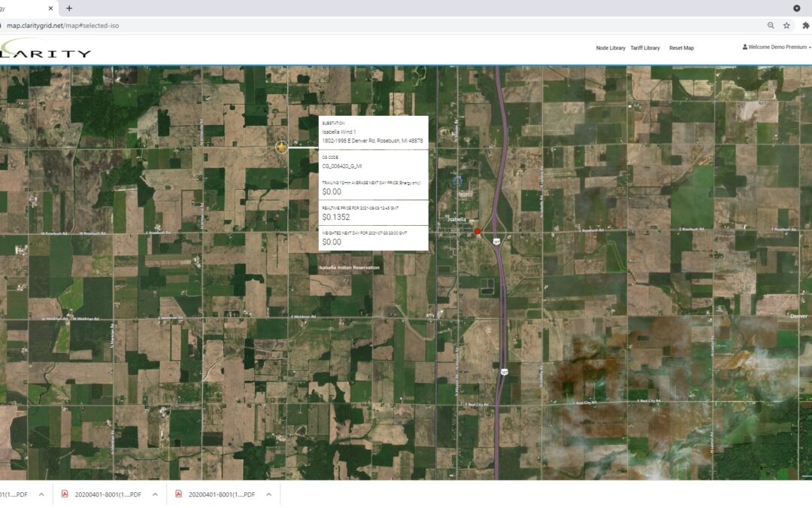Open the Tariff Library menu
This screenshot has height=508, width=812.
click(645, 47)
